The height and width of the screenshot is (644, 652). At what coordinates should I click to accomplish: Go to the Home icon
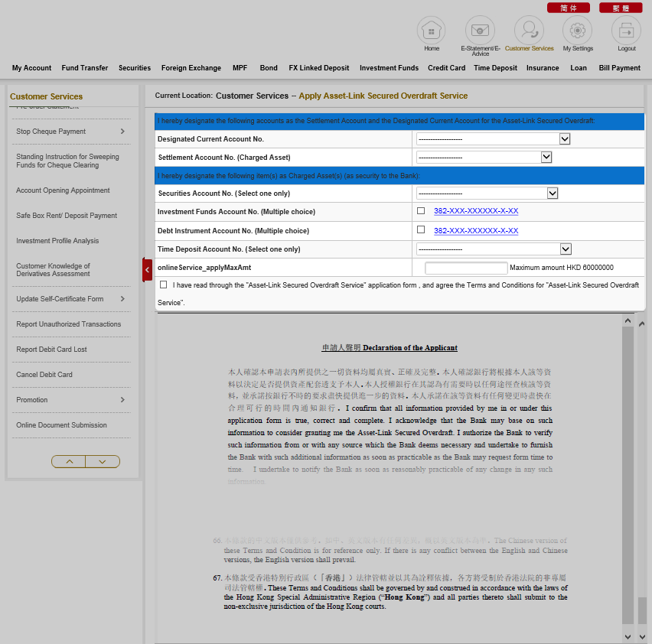coord(431,31)
